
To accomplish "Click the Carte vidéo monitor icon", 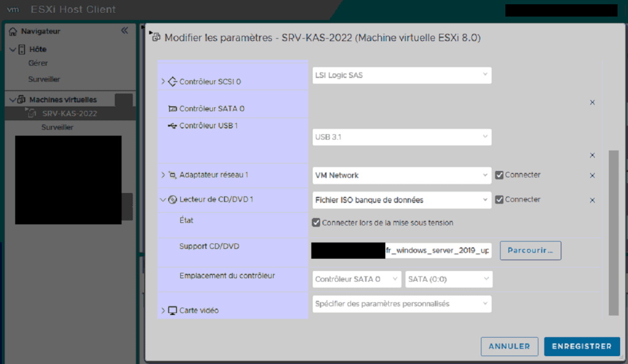I will coord(172,311).
